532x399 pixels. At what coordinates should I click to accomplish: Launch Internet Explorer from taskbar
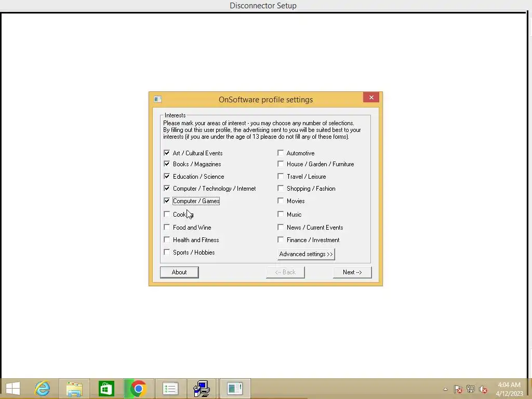(x=43, y=389)
